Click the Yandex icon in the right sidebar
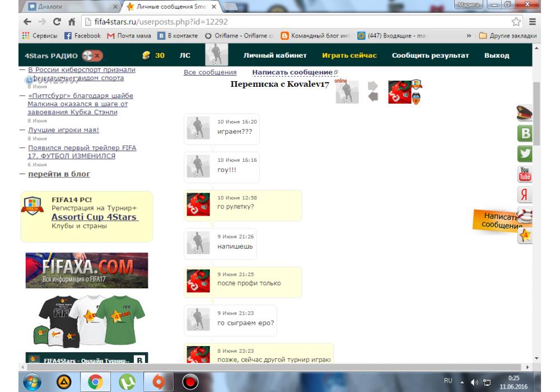Screen dimensions: 560x392 click(x=525, y=194)
